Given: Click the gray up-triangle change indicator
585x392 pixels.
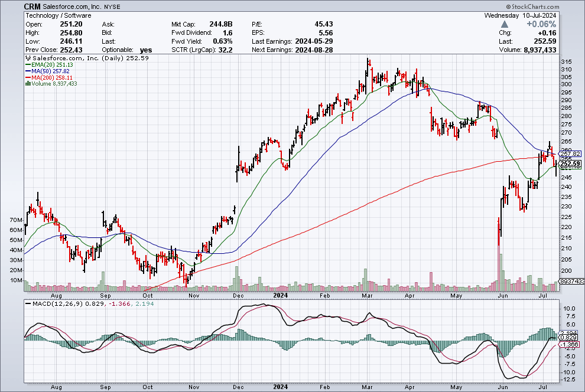Looking at the screenshot, I should coord(505,24).
